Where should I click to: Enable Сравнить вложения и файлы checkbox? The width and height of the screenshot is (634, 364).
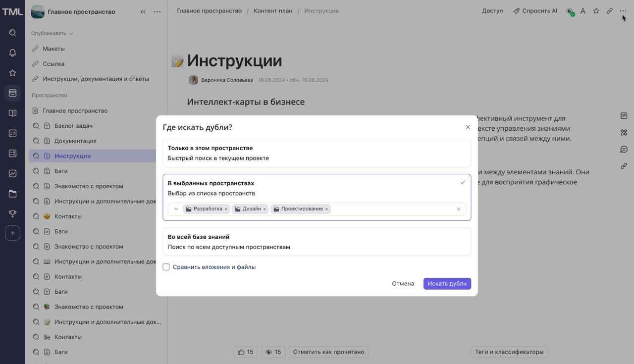166,267
